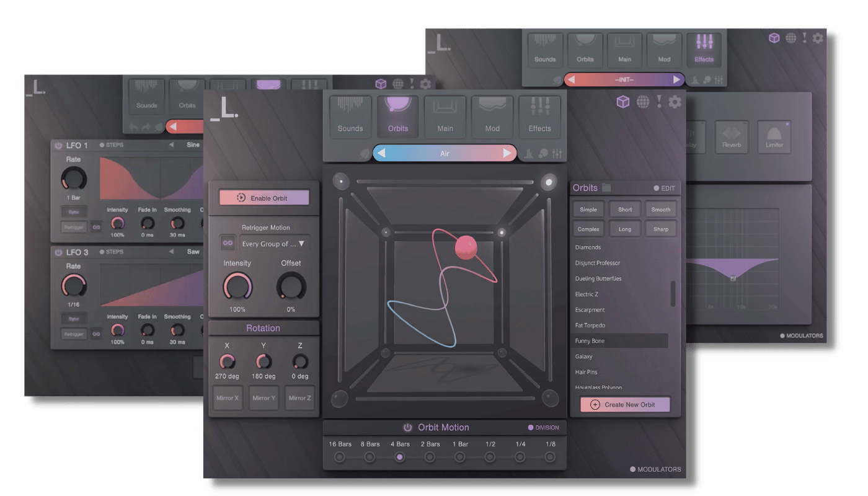The width and height of the screenshot is (868, 496).
Task: Click the cube icon in right Effects window
Action: [774, 38]
